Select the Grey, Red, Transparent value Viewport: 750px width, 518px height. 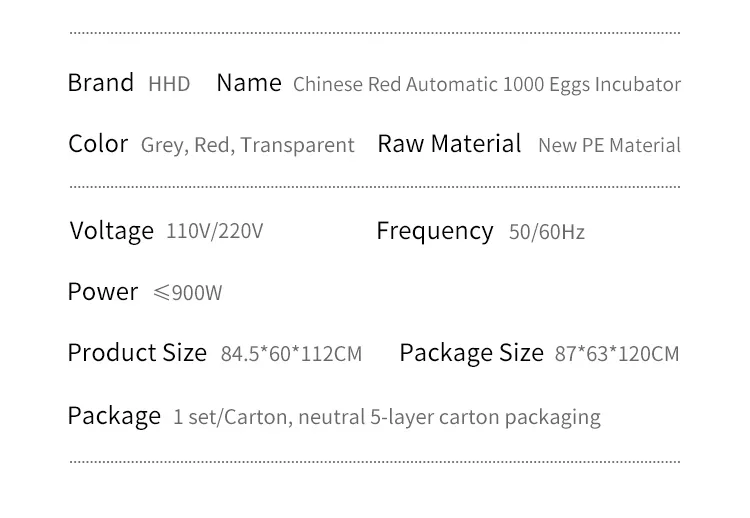(x=247, y=145)
